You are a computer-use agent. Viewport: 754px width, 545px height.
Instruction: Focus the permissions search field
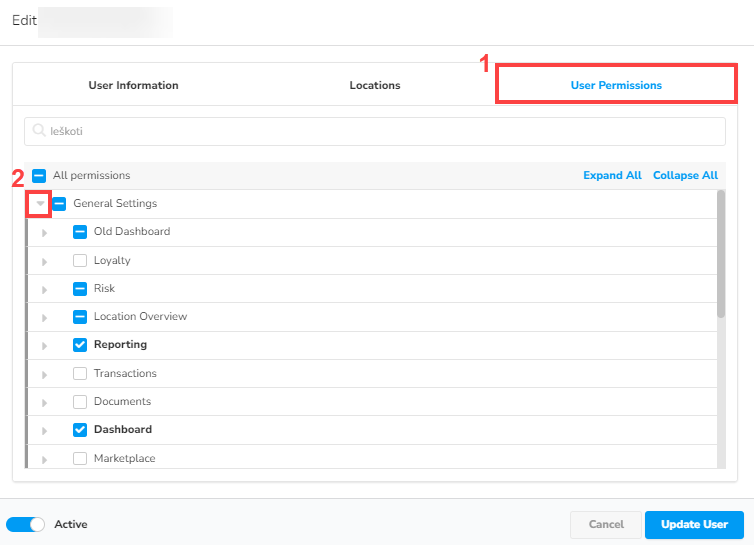tap(380, 131)
